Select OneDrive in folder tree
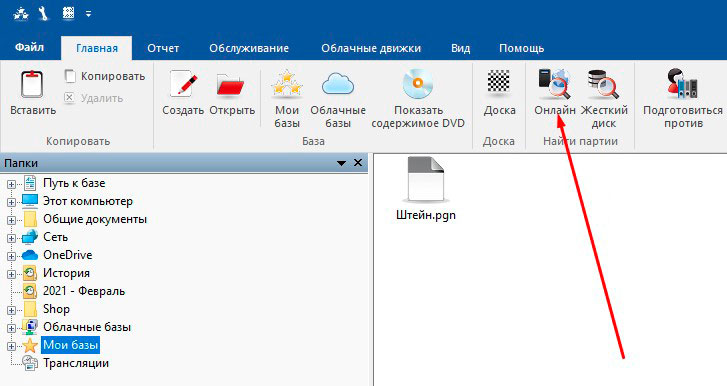Image resolution: width=727 pixels, height=386 pixels. click(x=67, y=255)
